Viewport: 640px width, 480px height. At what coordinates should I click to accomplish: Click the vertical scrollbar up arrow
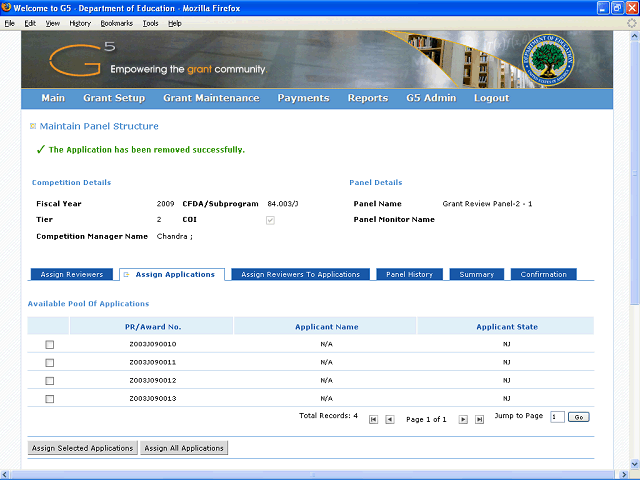pos(635,36)
